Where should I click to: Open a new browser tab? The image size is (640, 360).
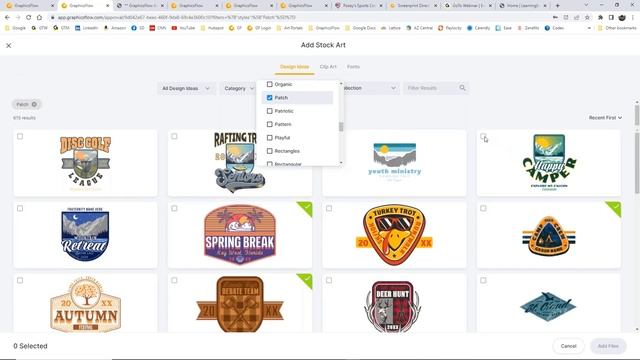point(558,6)
